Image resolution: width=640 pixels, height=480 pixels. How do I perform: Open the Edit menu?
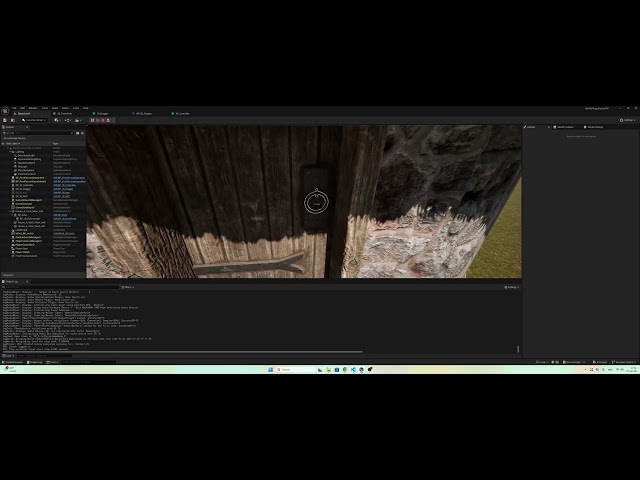[22, 108]
